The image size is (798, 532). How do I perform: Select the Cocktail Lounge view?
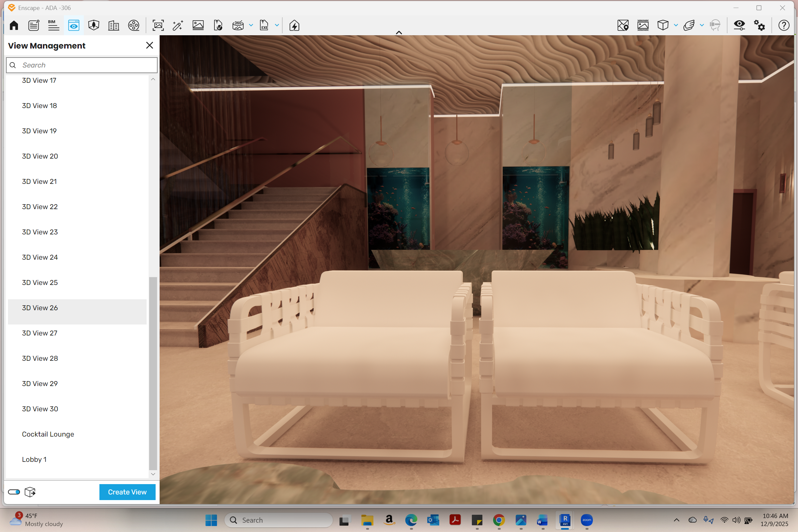tap(48, 434)
